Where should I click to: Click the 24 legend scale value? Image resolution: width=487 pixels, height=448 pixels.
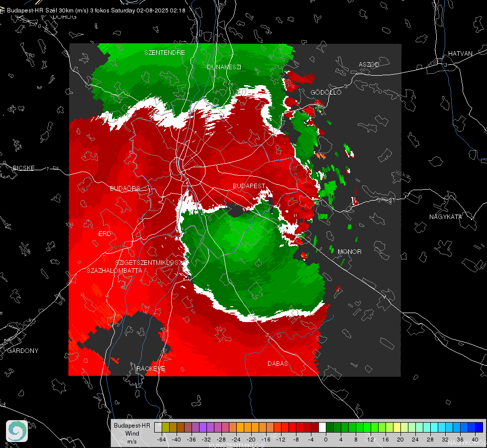pos(415,440)
